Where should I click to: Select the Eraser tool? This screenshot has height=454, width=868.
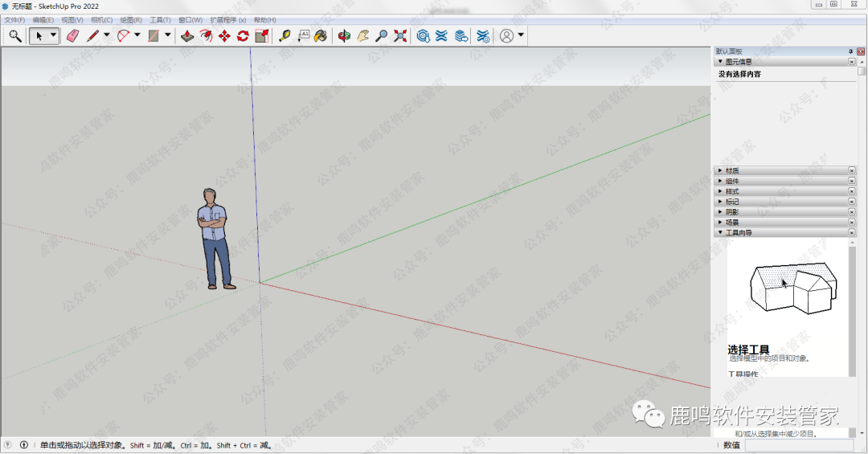(72, 36)
